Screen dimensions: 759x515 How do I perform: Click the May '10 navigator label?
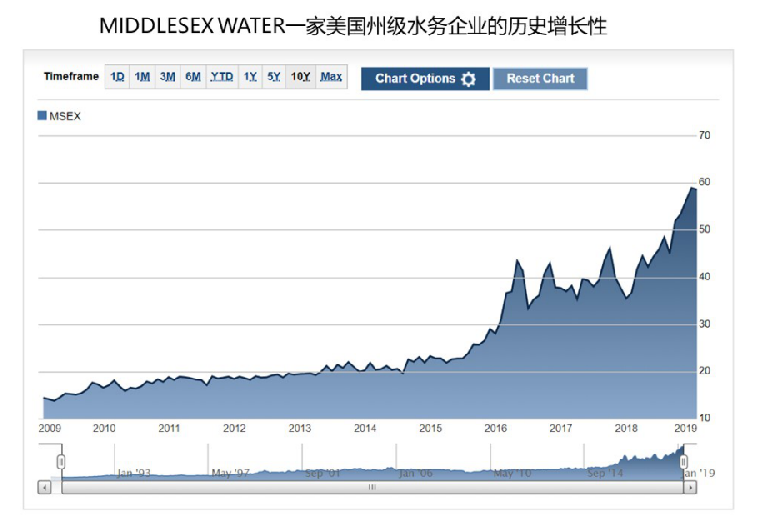point(512,473)
